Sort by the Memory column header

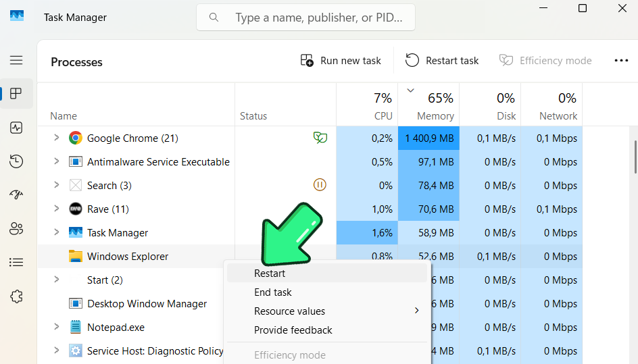pos(428,105)
